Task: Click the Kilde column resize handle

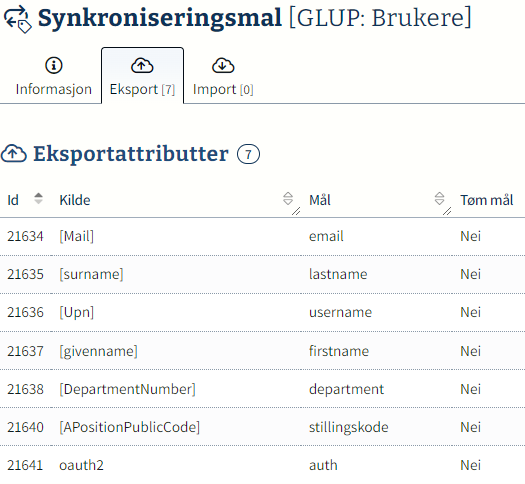Action: coord(296,211)
